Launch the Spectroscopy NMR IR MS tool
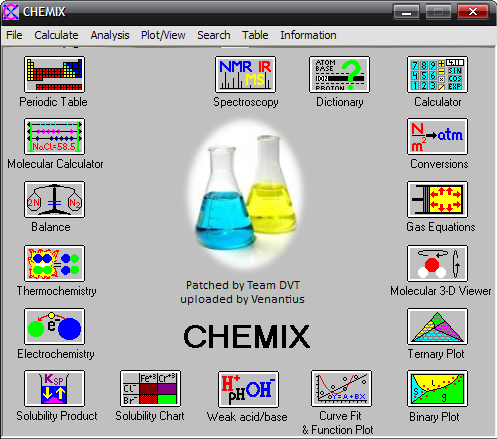 (245, 74)
